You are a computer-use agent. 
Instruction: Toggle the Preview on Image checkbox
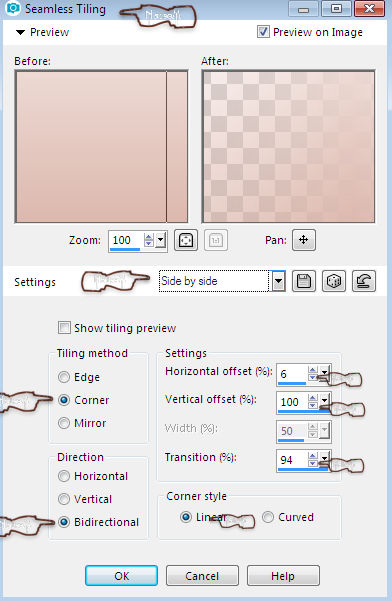[263, 32]
